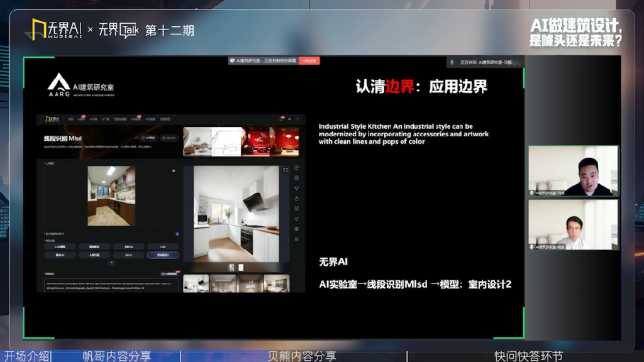This screenshot has height=362, width=644.
Task: Click the living room banner example image
Action: point(197,141)
